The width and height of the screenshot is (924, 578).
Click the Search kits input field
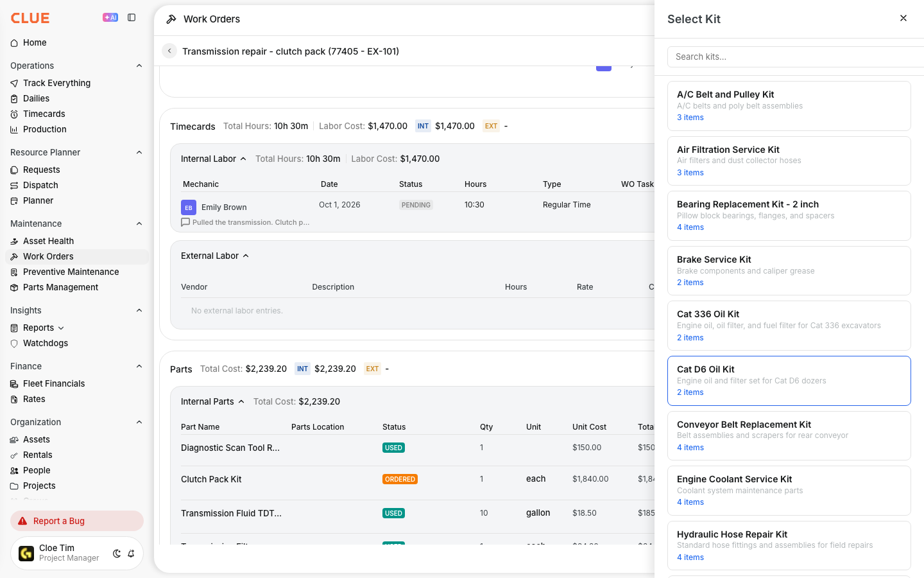click(x=796, y=57)
